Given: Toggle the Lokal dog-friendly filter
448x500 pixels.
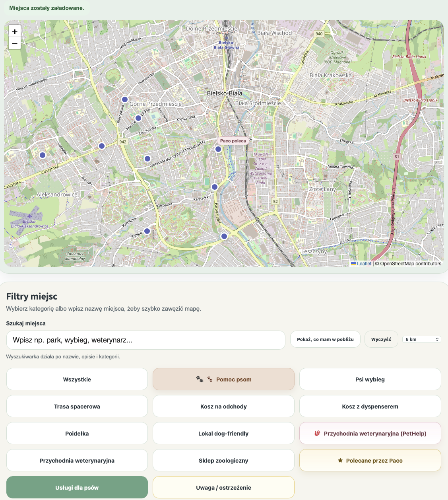Looking at the screenshot, I should click(x=223, y=434).
